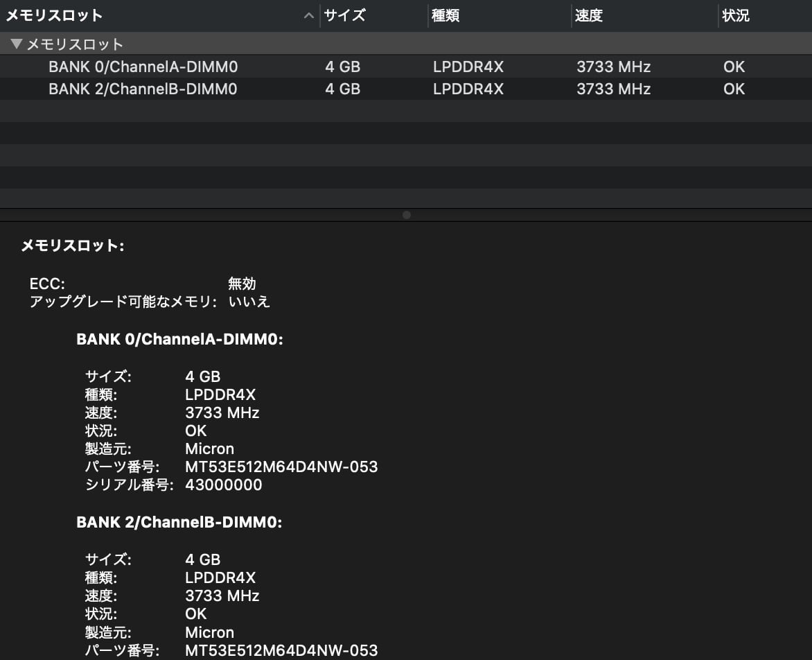Click the upgradeable memory value いいえ

click(x=249, y=302)
